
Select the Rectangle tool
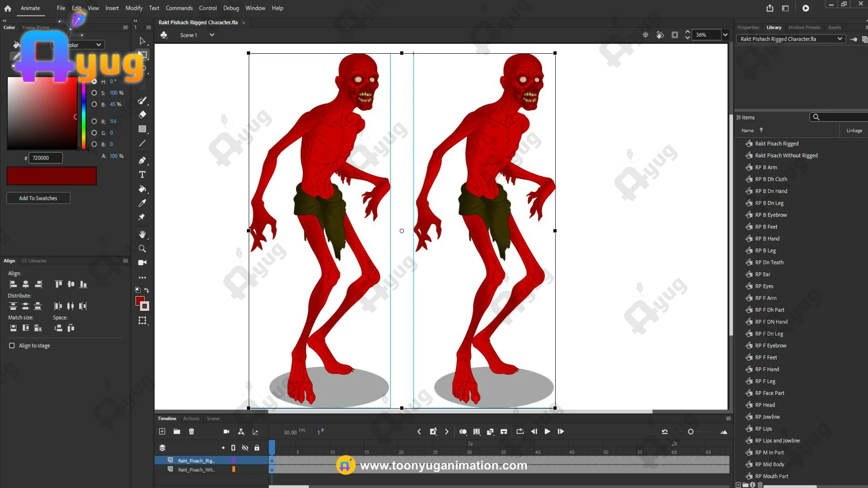pos(142,129)
